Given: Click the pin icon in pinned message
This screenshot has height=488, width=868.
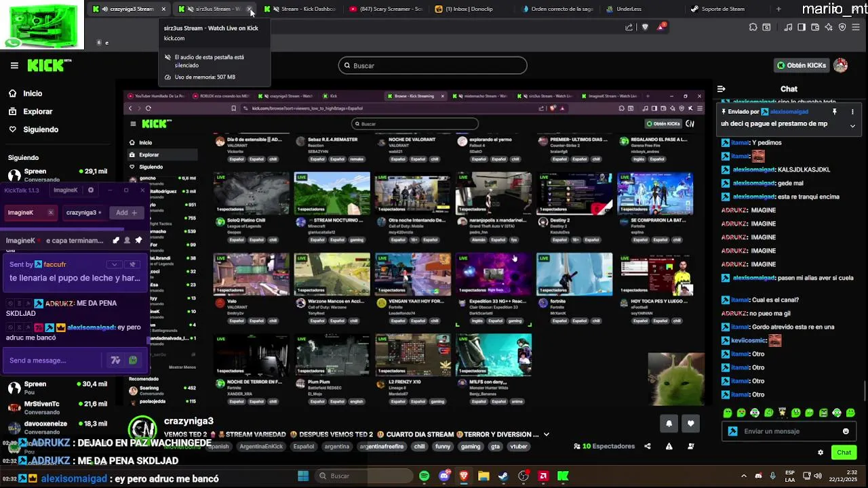Looking at the screenshot, I should 835,112.
